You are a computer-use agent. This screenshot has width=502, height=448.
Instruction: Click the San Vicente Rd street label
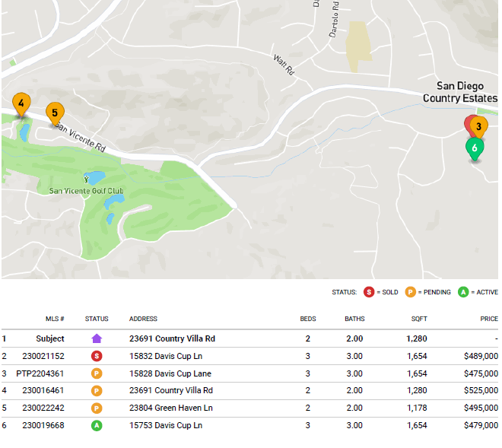coord(80,138)
